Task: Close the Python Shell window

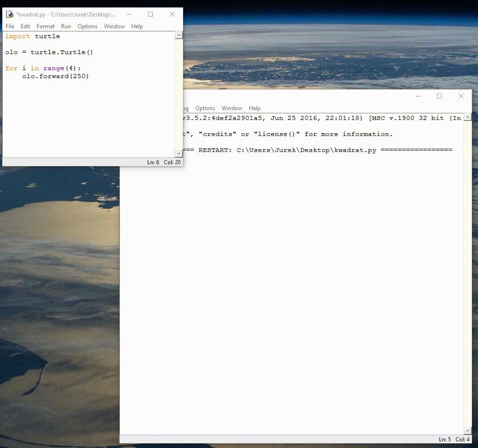Action: (461, 96)
